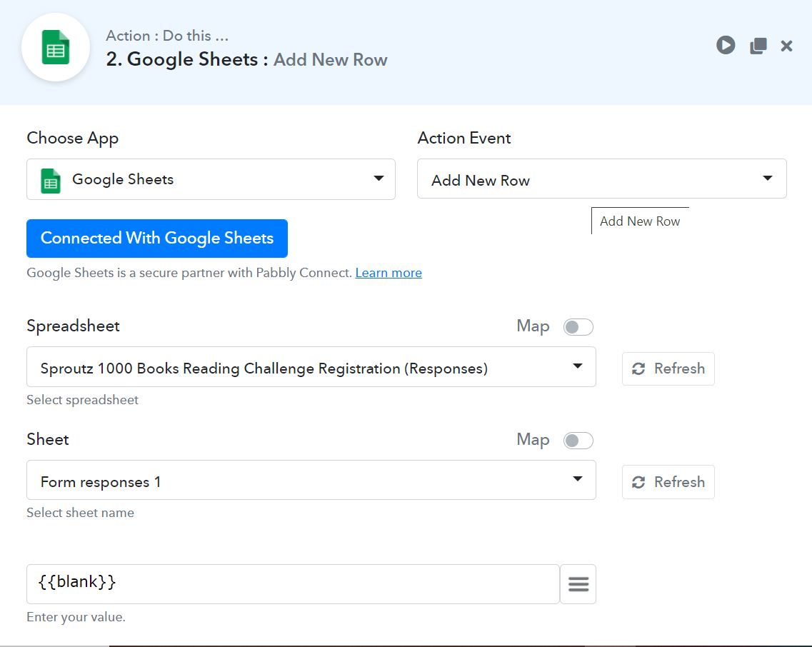The height and width of the screenshot is (647, 812).
Task: Refresh the Spreadsheet list
Action: pos(668,368)
